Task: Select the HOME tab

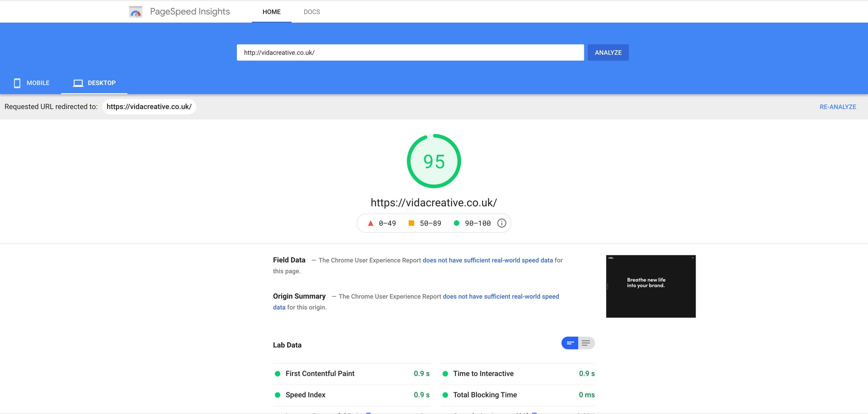Action: click(x=271, y=12)
